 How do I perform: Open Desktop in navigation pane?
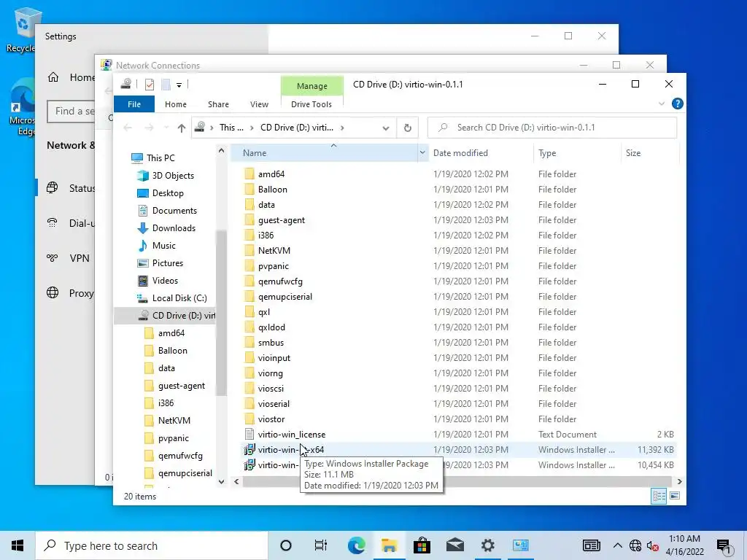pos(168,192)
